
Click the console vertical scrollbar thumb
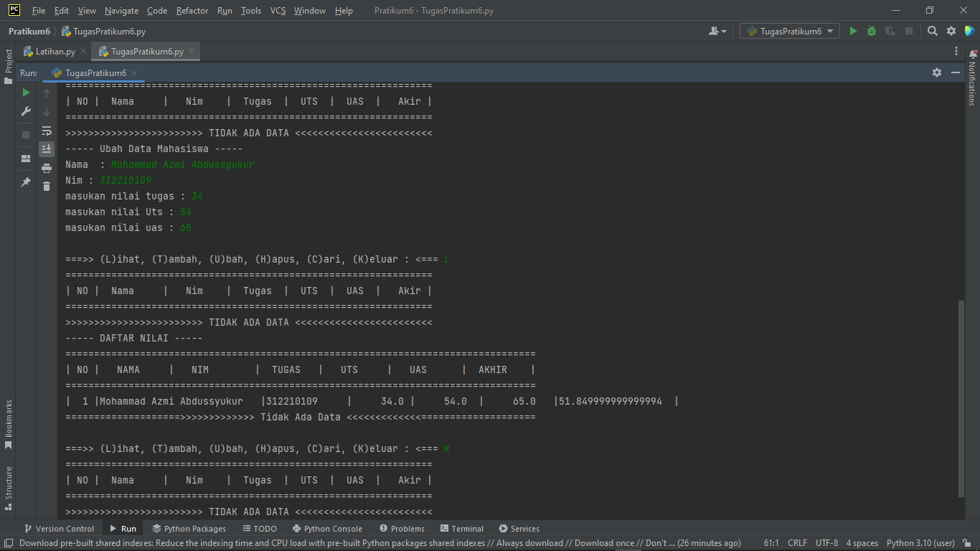pos(961,398)
